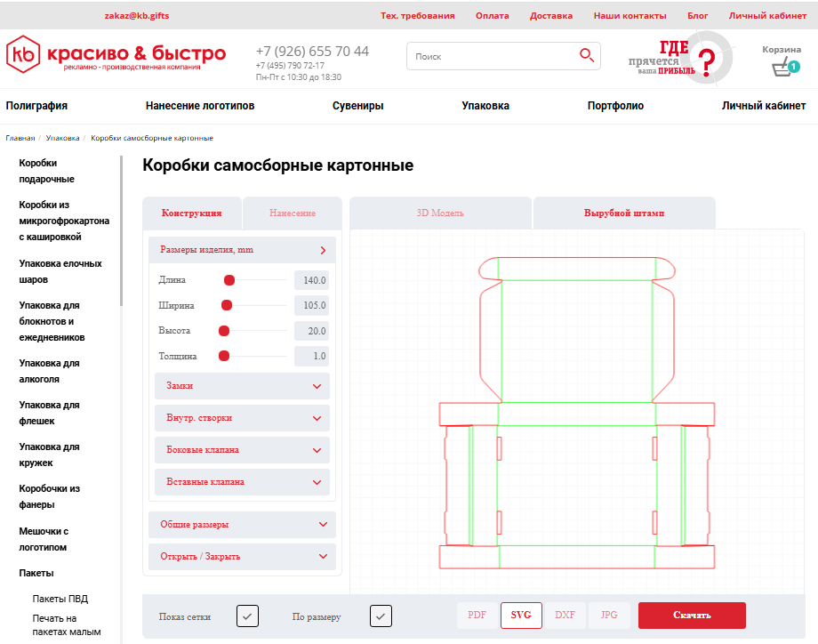This screenshot has height=644, width=818.
Task: Click the height value field 20.0
Action: click(311, 331)
